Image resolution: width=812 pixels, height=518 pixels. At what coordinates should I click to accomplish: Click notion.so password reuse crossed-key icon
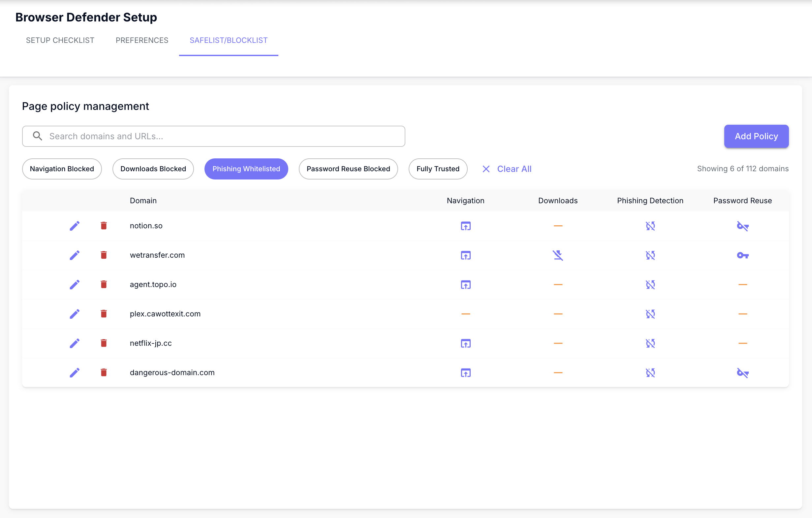(742, 226)
